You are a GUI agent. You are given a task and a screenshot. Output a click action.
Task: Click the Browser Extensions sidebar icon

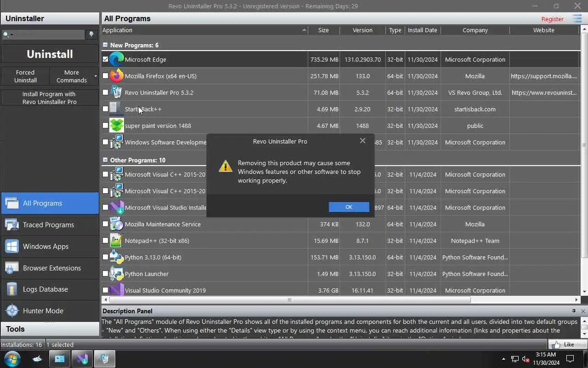(12, 268)
